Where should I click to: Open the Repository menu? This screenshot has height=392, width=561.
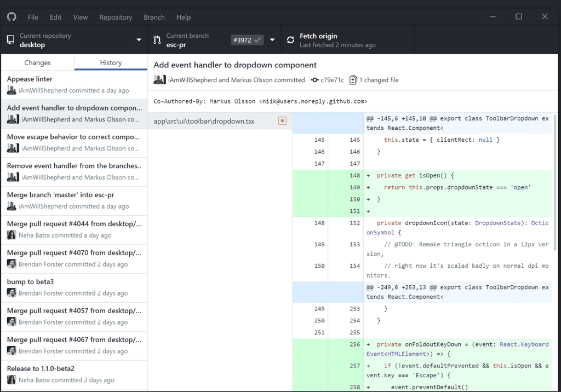point(116,17)
